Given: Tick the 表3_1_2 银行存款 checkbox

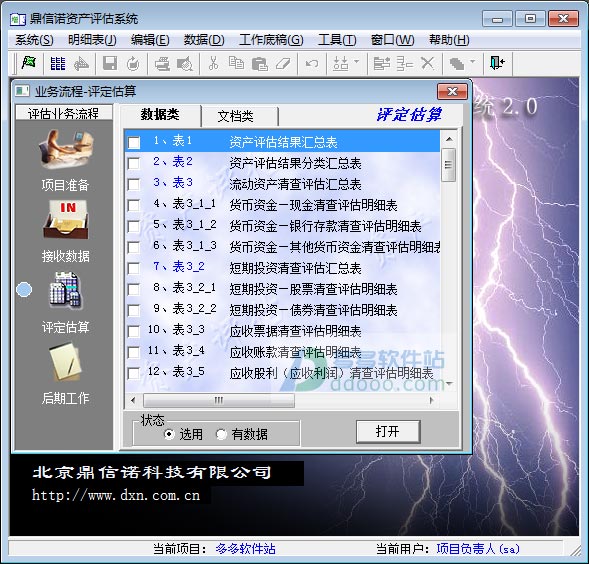Looking at the screenshot, I should pyautogui.click(x=134, y=227).
